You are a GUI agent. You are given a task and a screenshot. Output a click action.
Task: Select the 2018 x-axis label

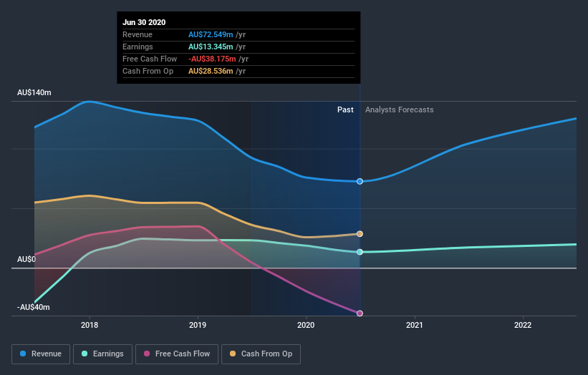coord(90,325)
